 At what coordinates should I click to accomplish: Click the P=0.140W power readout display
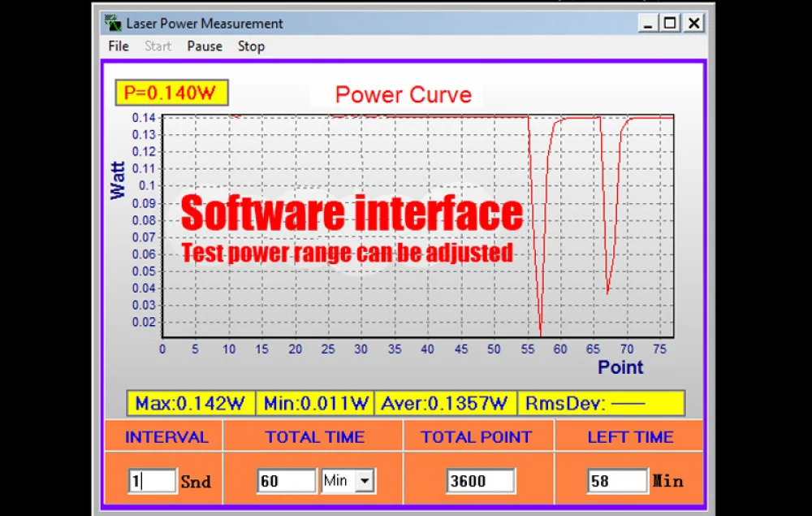171,93
